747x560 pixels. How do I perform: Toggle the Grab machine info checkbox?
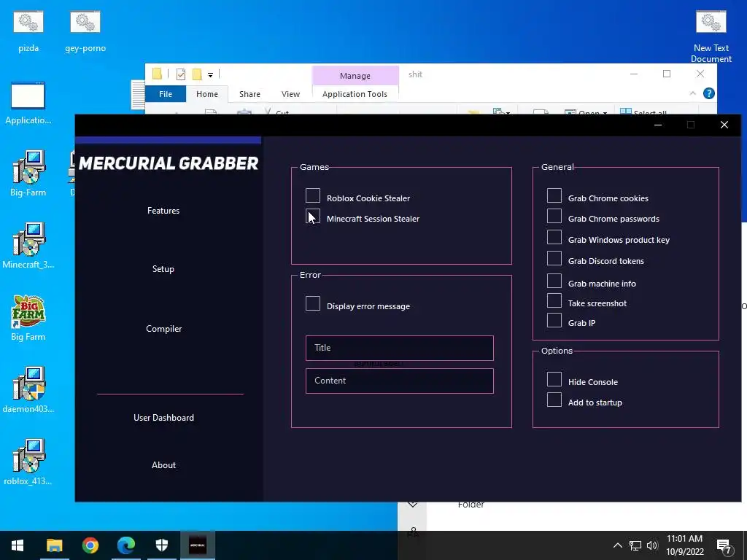554,281
